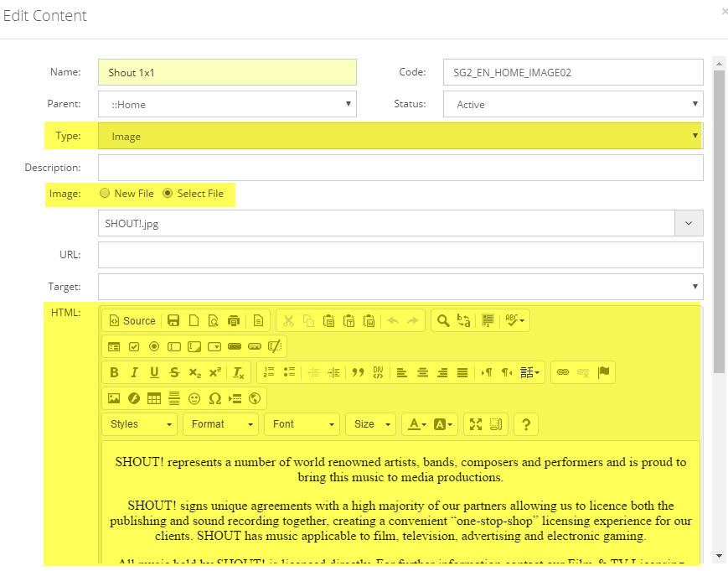Viewport: 728px width, 571px height.
Task: Insert a numbered list
Action: click(269, 372)
